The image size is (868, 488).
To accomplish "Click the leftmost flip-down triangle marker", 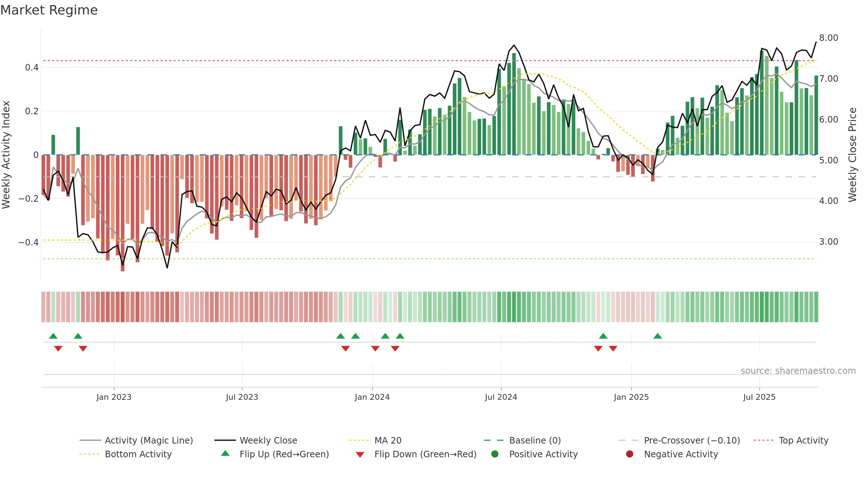I will point(58,348).
